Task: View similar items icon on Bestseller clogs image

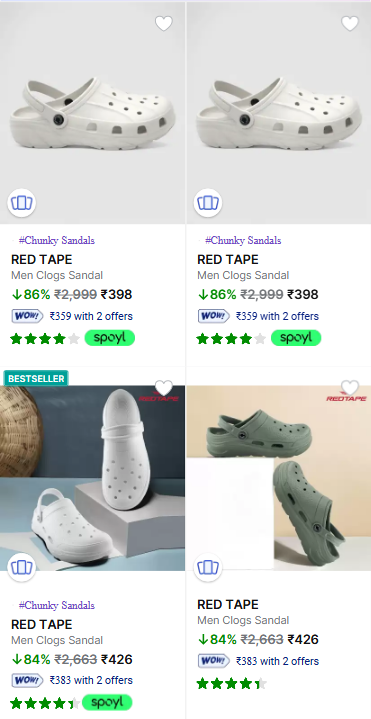Action: 22,567
